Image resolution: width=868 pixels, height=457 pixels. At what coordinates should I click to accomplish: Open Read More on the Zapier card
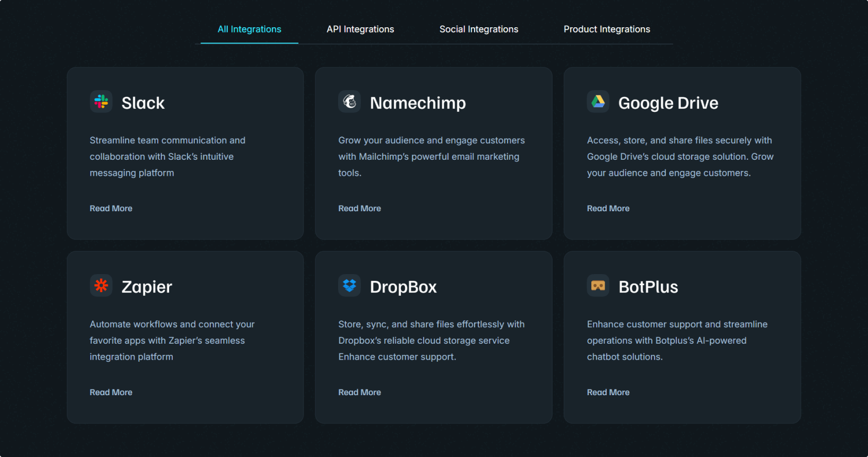click(x=111, y=392)
